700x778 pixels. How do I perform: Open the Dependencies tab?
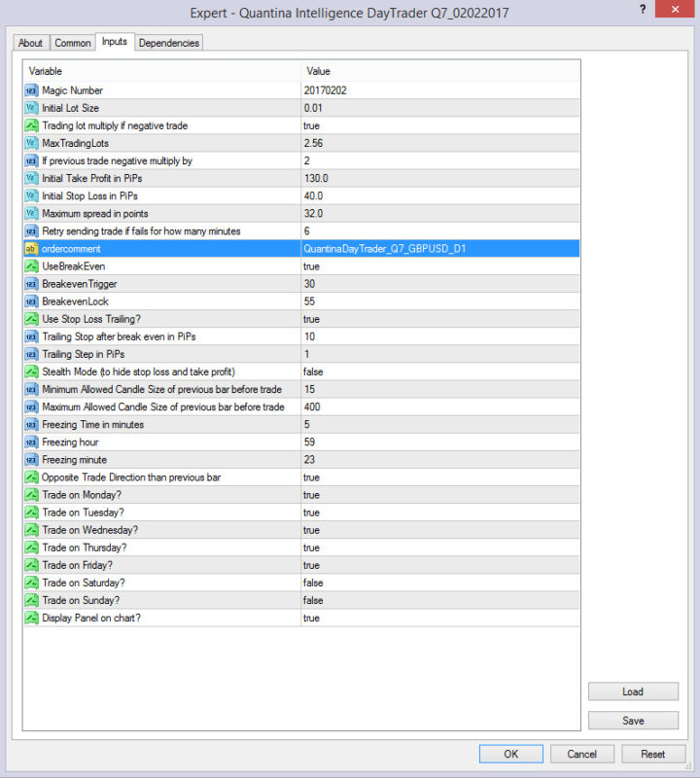click(x=168, y=43)
